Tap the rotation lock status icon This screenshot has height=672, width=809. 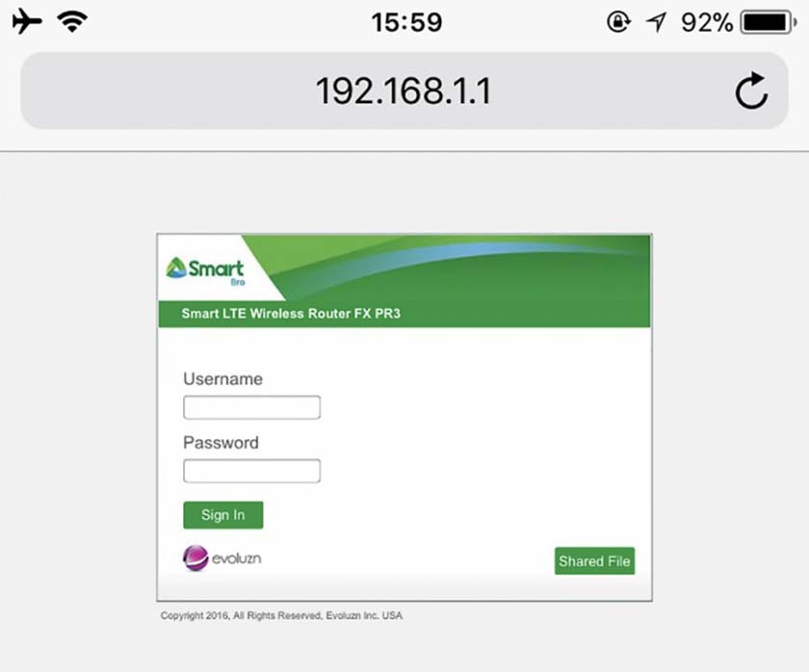[x=618, y=22]
